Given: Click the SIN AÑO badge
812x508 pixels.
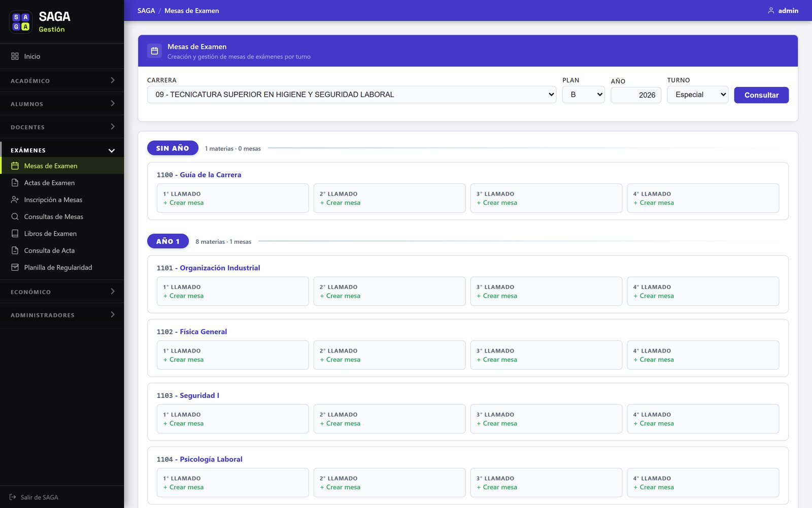Looking at the screenshot, I should [173, 148].
